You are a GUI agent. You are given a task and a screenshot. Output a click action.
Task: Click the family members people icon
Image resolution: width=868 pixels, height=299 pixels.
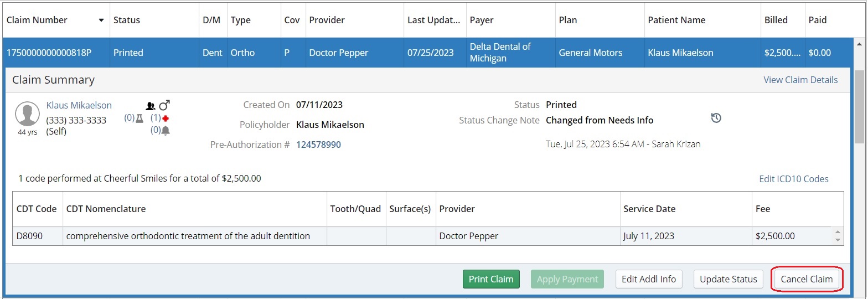point(151,106)
